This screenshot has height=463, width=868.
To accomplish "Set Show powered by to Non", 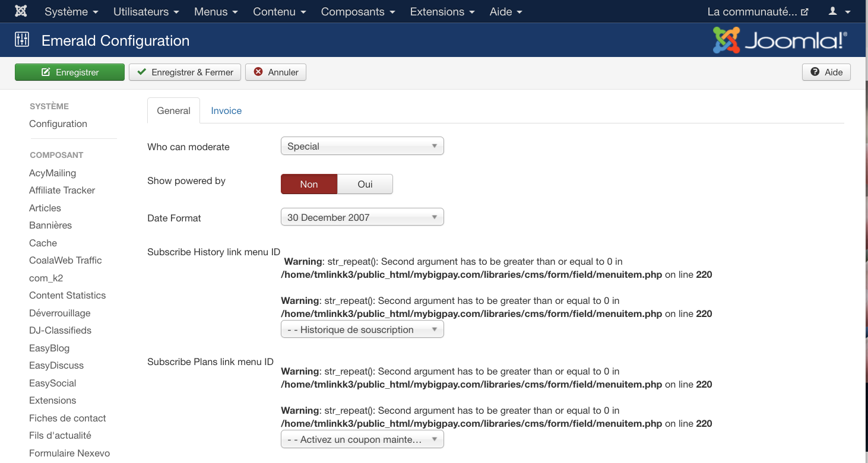I will (x=309, y=184).
